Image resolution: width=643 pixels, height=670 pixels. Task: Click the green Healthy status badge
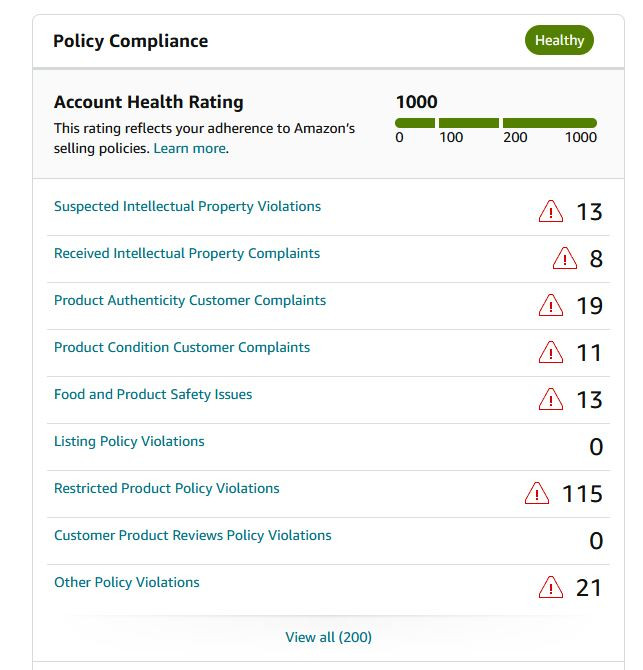(x=559, y=41)
